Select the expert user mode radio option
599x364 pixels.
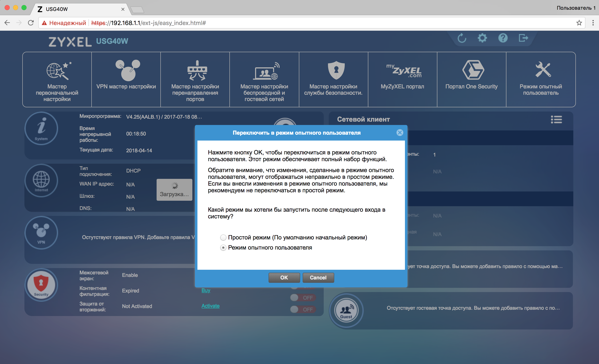coord(223,248)
